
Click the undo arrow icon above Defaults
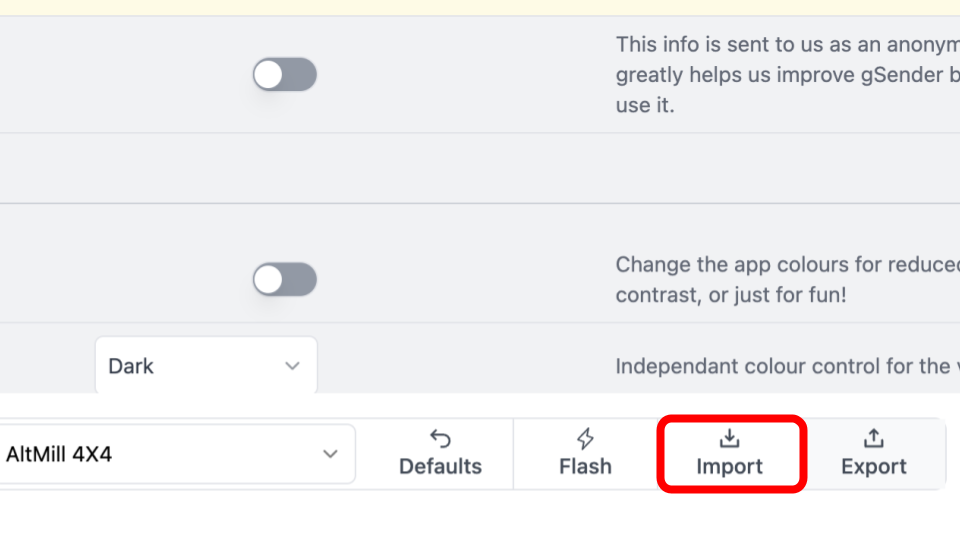(440, 439)
